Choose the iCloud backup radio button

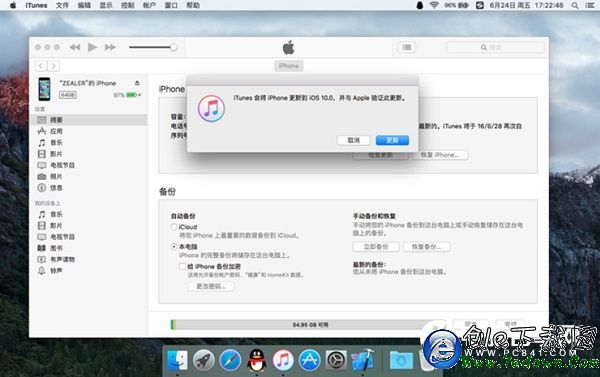[x=174, y=227]
